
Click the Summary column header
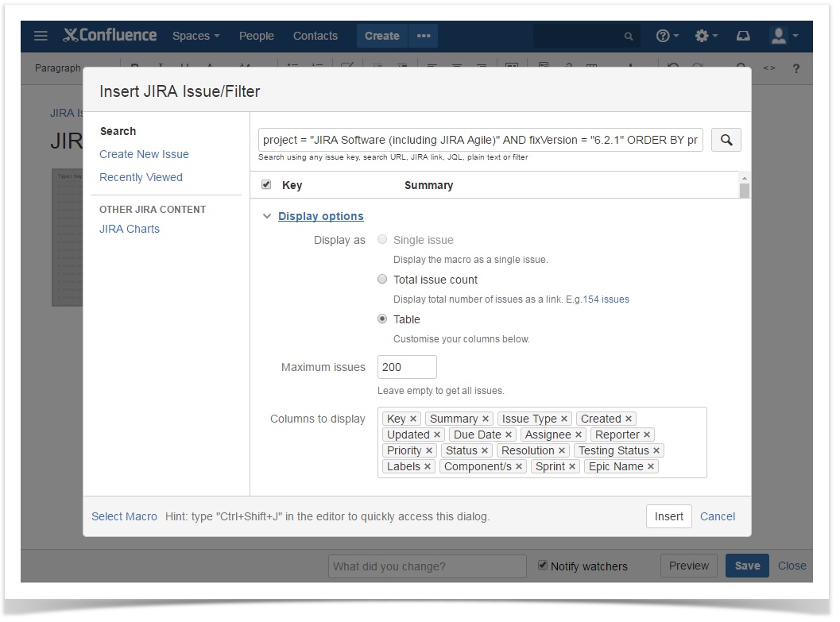(428, 185)
